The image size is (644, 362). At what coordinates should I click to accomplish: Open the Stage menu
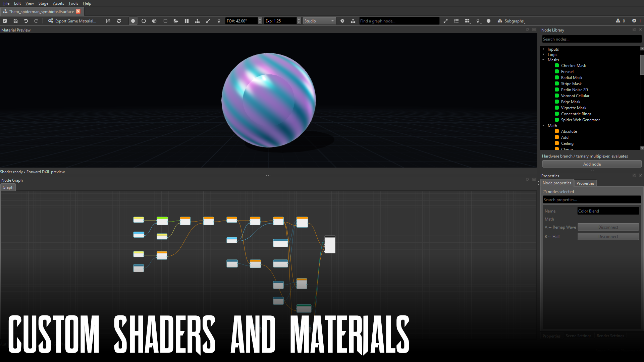point(43,3)
